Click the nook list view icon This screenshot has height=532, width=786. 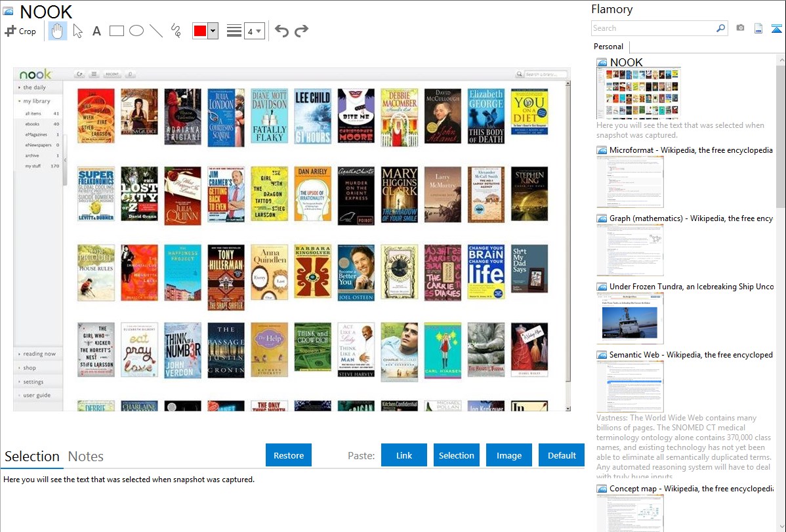(94, 74)
